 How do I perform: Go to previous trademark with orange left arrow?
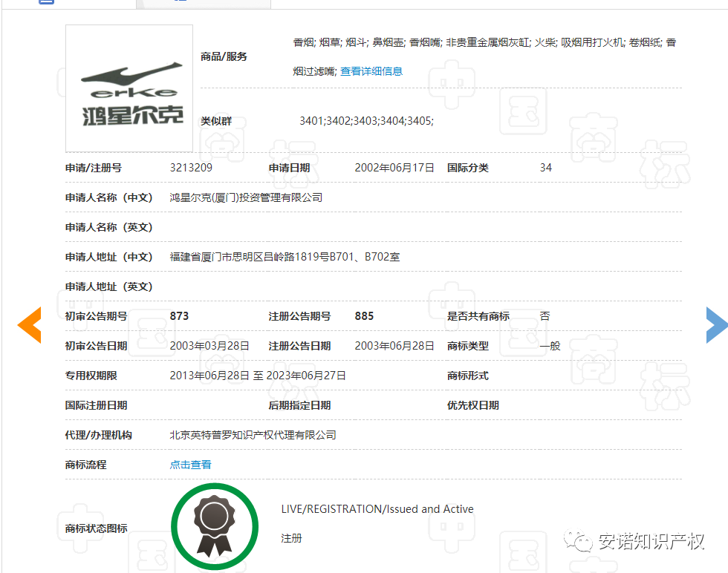coord(29,325)
